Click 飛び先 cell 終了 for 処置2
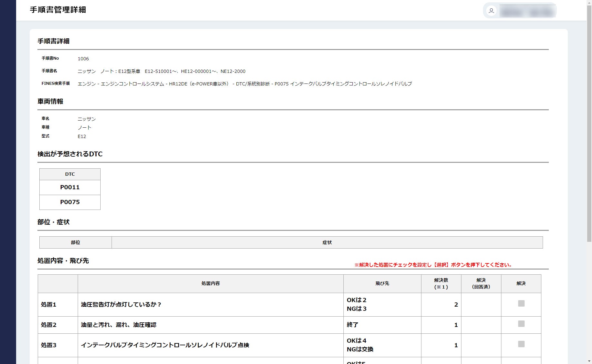The image size is (592, 364). pos(382,325)
